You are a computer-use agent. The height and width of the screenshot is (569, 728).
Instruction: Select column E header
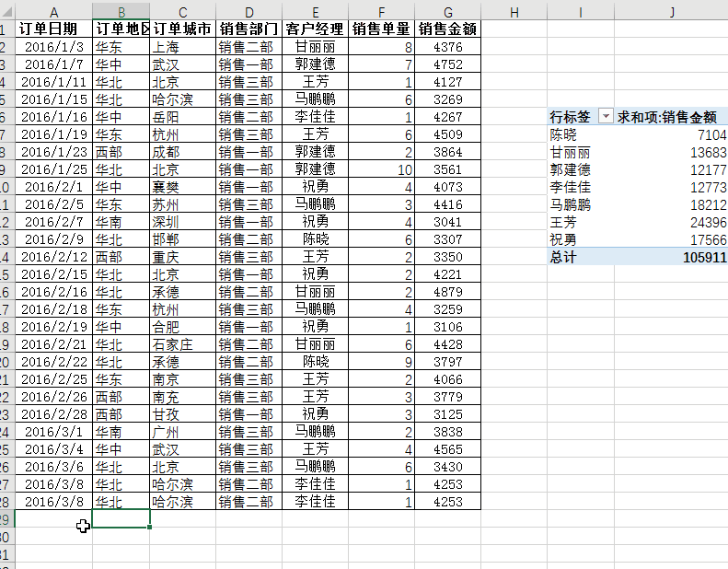point(316,12)
